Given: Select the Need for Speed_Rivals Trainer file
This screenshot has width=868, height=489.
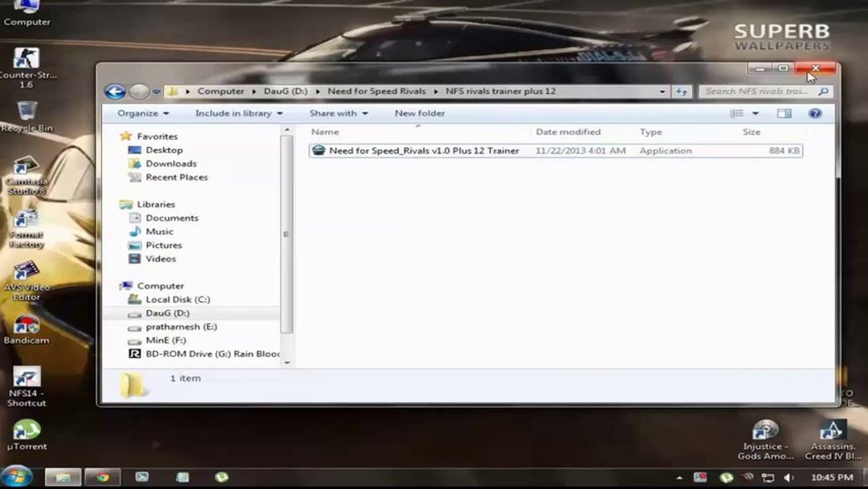Looking at the screenshot, I should (x=556, y=151).
